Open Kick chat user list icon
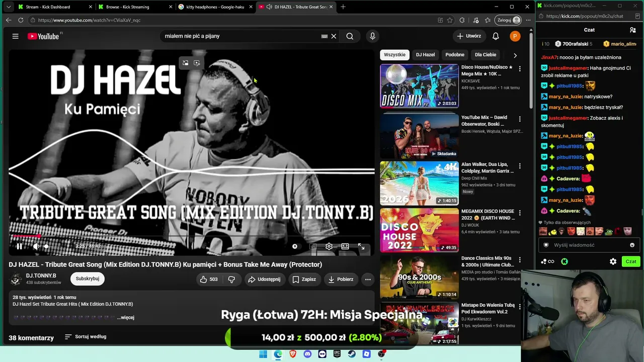The height and width of the screenshot is (362, 644). click(x=633, y=30)
